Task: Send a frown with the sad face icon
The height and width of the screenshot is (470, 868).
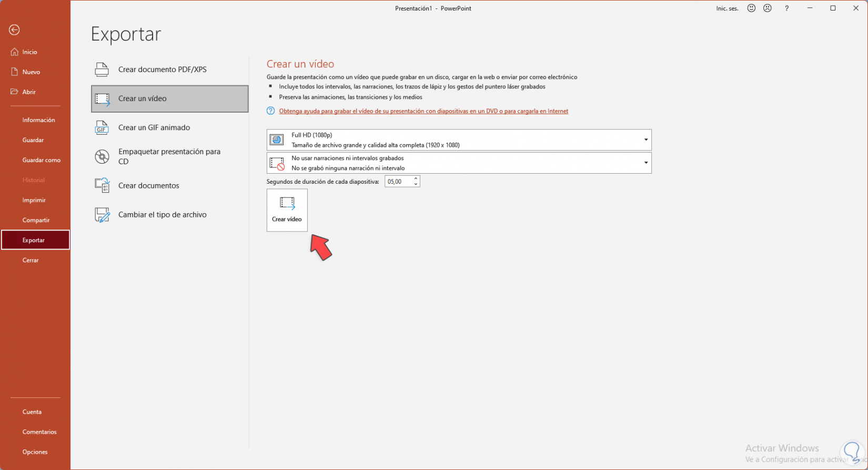Action: click(768, 8)
